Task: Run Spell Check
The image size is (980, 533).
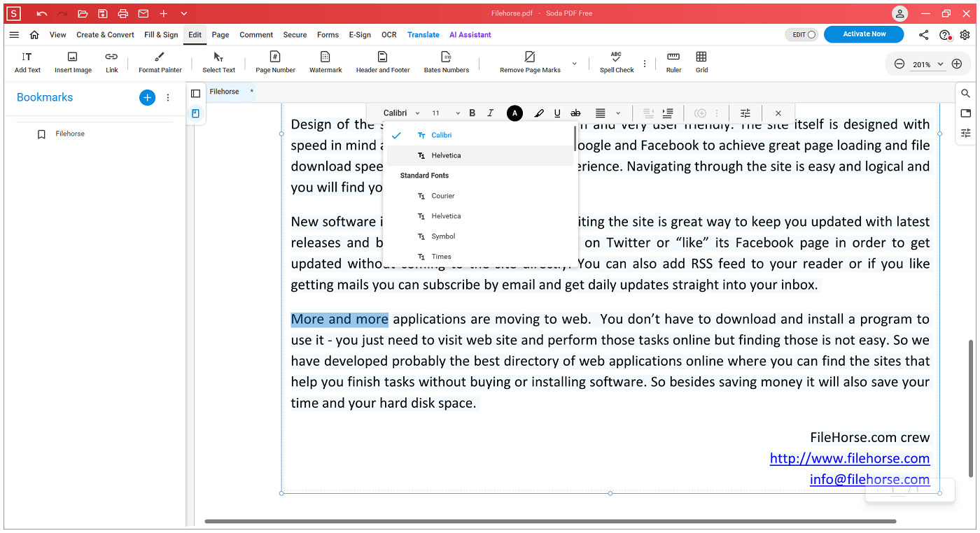Action: [x=617, y=62]
